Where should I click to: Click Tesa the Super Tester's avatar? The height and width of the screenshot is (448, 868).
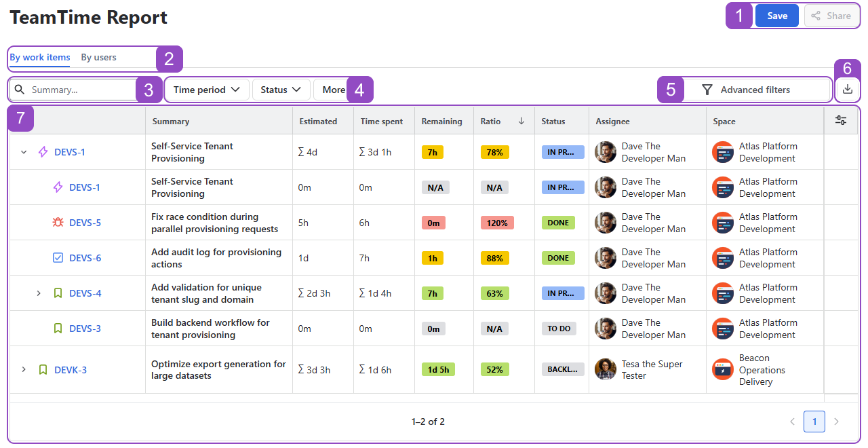(606, 369)
